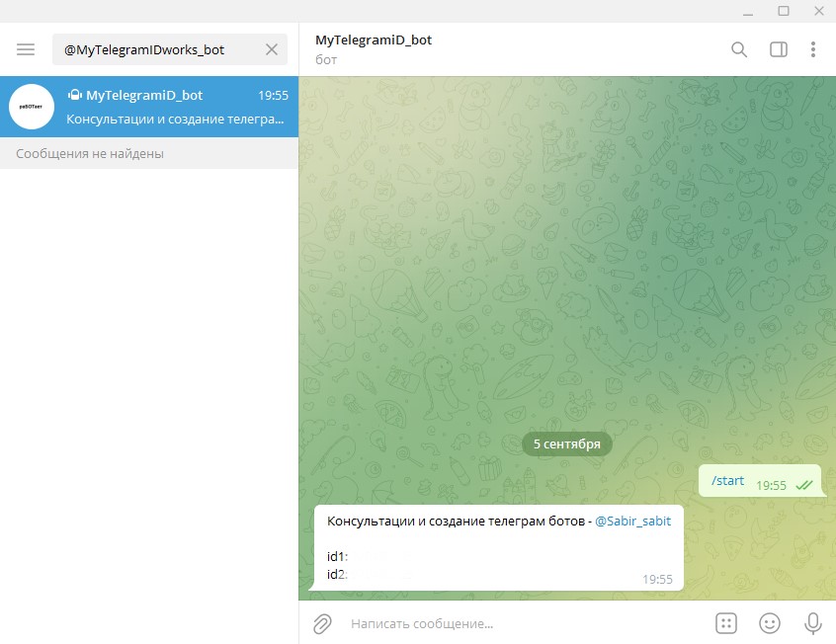836x644 pixels.
Task: Open the emoji picker smiley icon
Action: pyautogui.click(x=770, y=623)
